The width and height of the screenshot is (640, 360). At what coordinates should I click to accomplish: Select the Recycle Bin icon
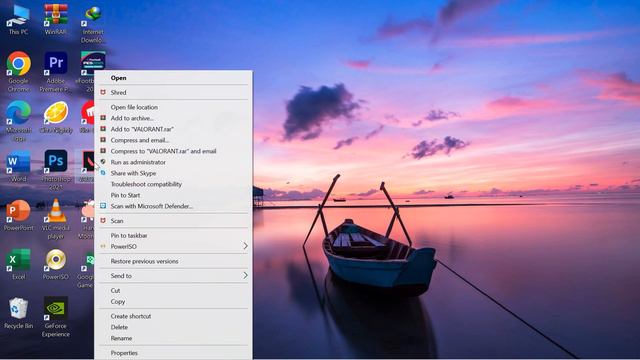pyautogui.click(x=18, y=313)
